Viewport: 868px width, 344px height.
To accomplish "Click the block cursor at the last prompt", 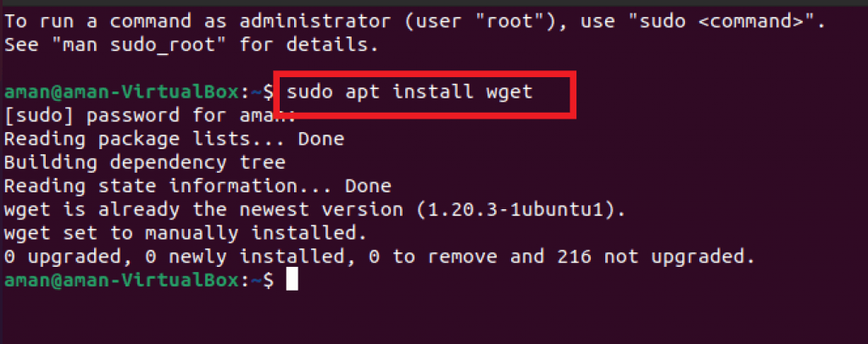I will click(292, 280).
